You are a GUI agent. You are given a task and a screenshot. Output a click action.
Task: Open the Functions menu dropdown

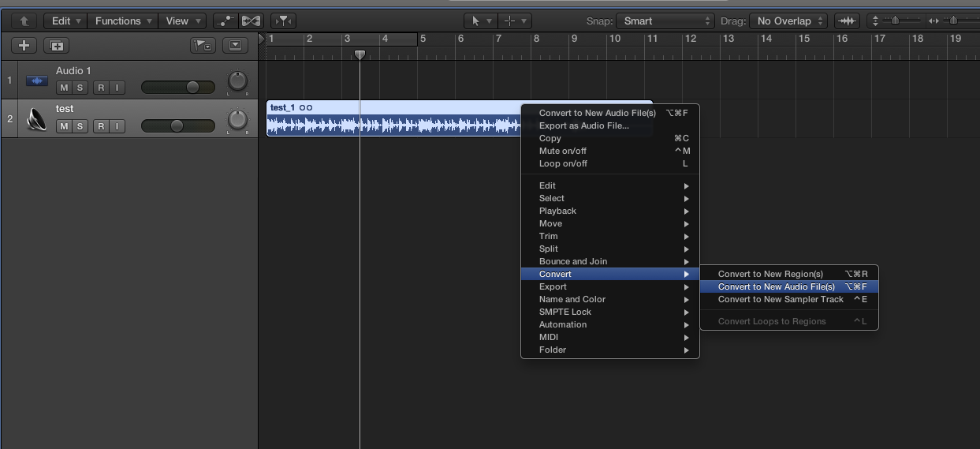pyautogui.click(x=123, y=21)
